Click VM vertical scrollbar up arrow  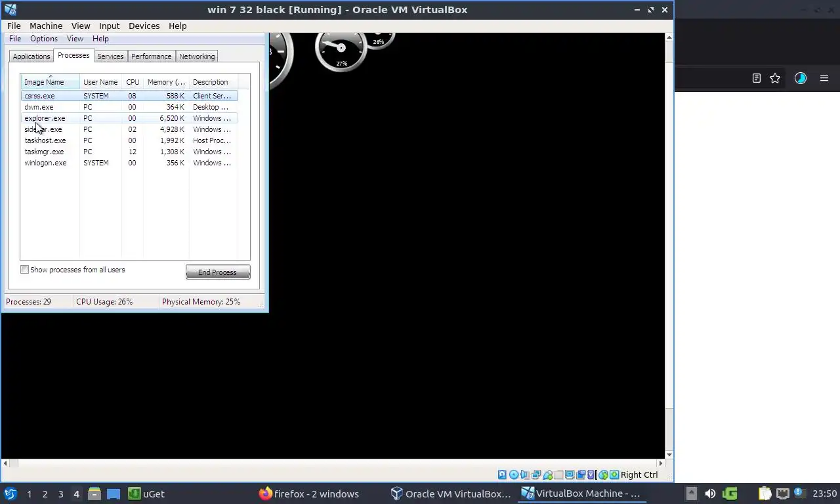tap(669, 37)
